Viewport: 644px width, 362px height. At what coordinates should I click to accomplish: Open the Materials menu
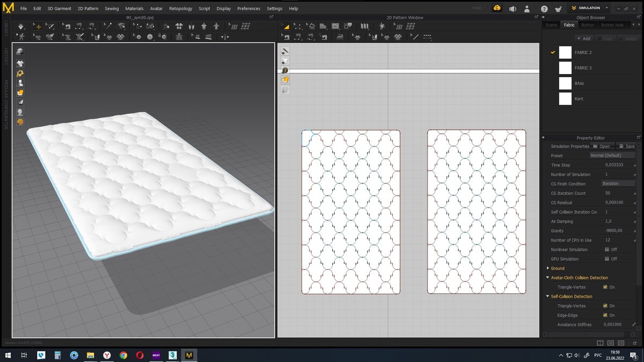134,9
